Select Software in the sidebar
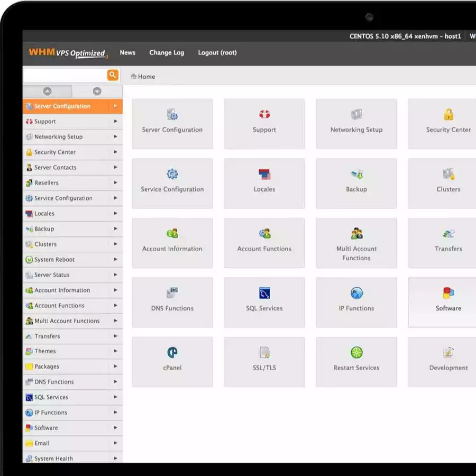Image resolution: width=476 pixels, height=476 pixels. coord(72,428)
